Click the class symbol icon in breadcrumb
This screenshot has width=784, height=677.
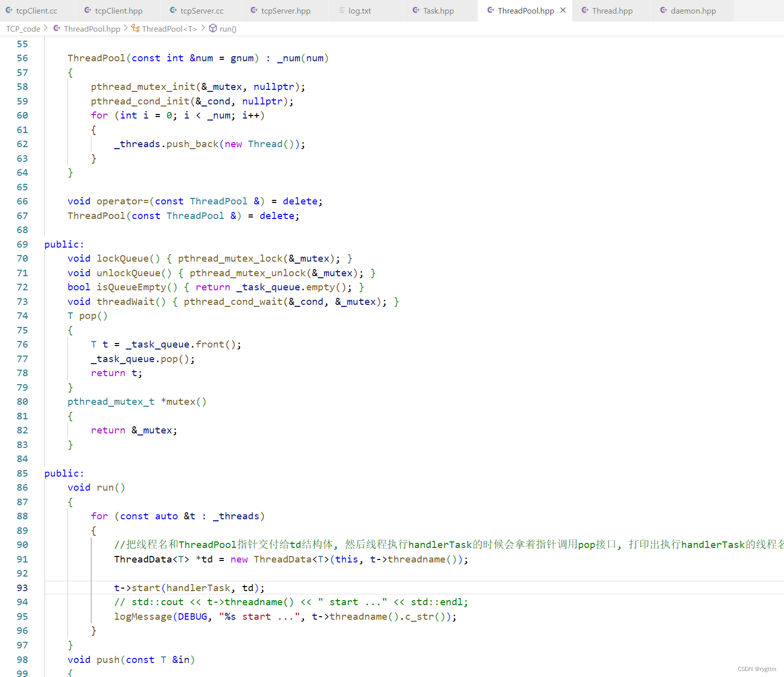(x=136, y=28)
